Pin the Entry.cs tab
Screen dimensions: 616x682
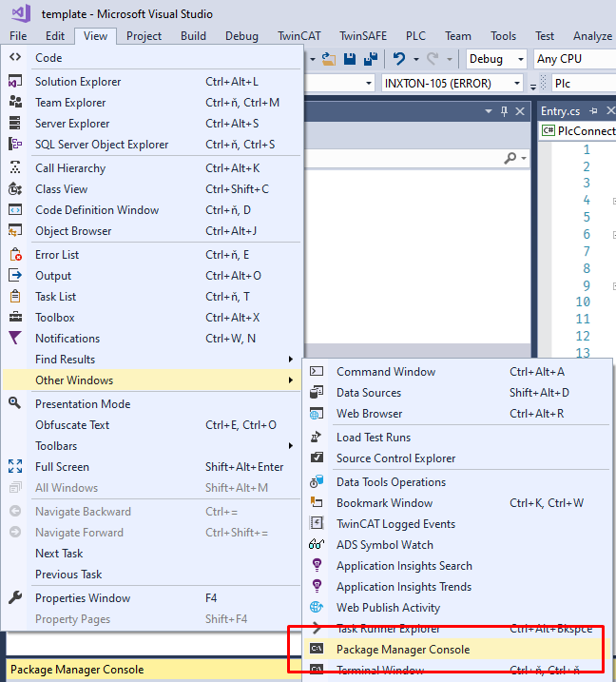pos(593,111)
